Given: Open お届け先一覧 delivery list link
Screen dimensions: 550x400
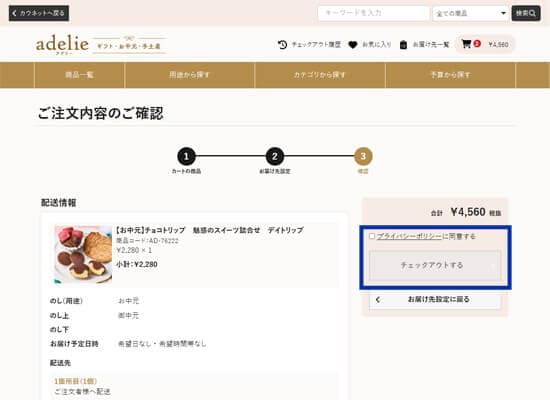Looking at the screenshot, I should [431, 45].
